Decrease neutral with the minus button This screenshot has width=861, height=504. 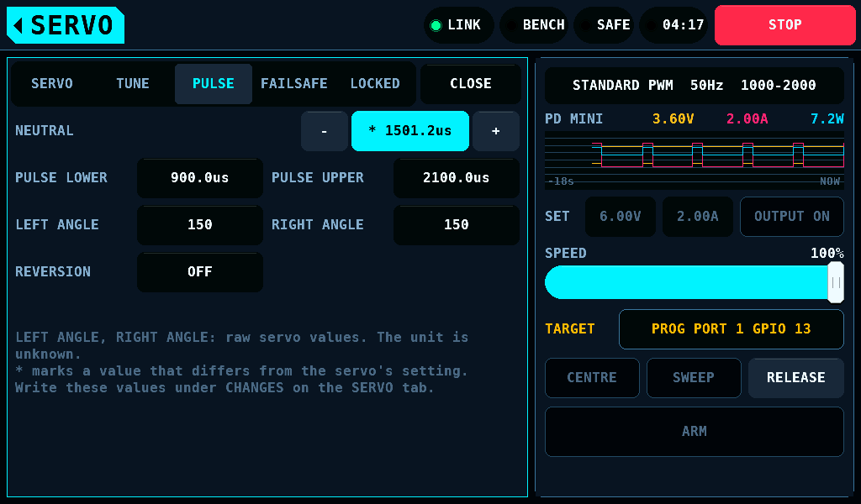point(325,131)
